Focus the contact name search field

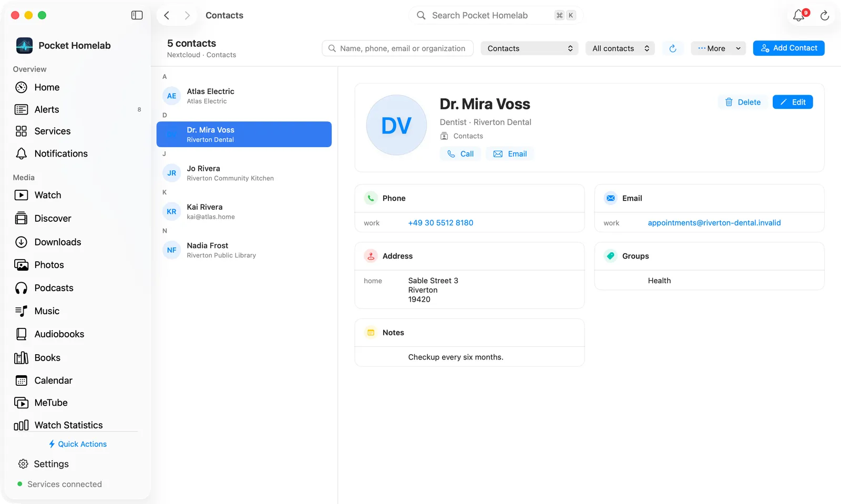click(397, 48)
